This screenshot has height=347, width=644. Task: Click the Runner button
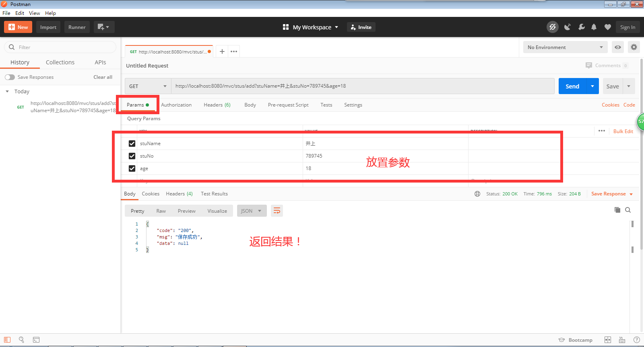coord(77,27)
